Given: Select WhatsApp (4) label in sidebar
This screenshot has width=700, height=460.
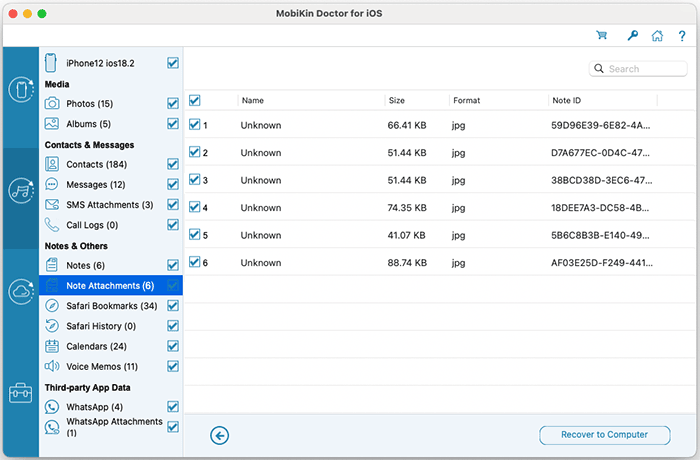Looking at the screenshot, I should click(x=95, y=407).
